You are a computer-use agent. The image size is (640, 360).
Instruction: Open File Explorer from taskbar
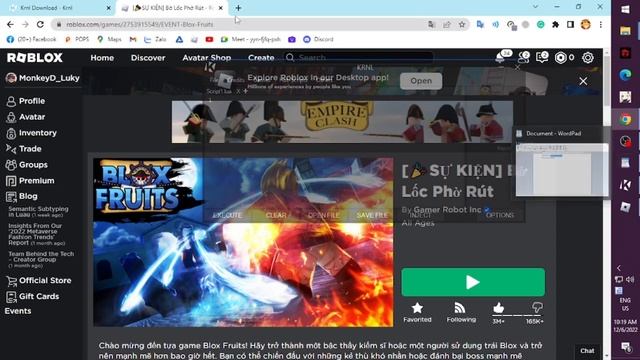click(x=625, y=31)
